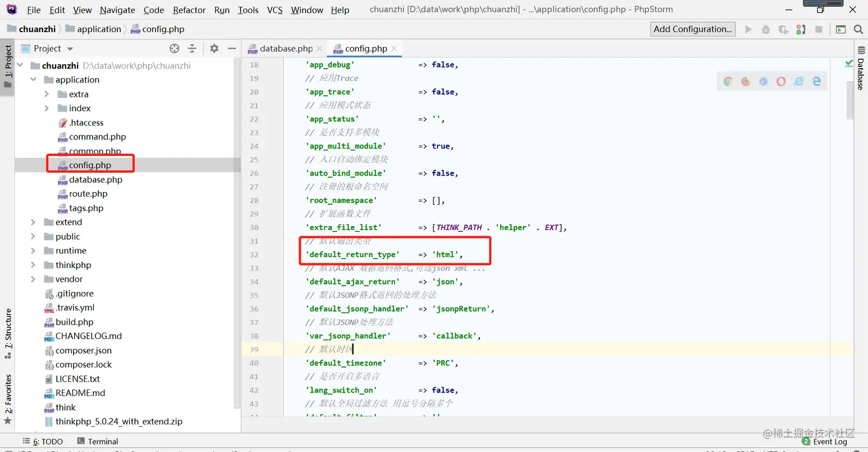The width and height of the screenshot is (868, 452).
Task: Expand the extra folder arrow
Action: point(47,94)
